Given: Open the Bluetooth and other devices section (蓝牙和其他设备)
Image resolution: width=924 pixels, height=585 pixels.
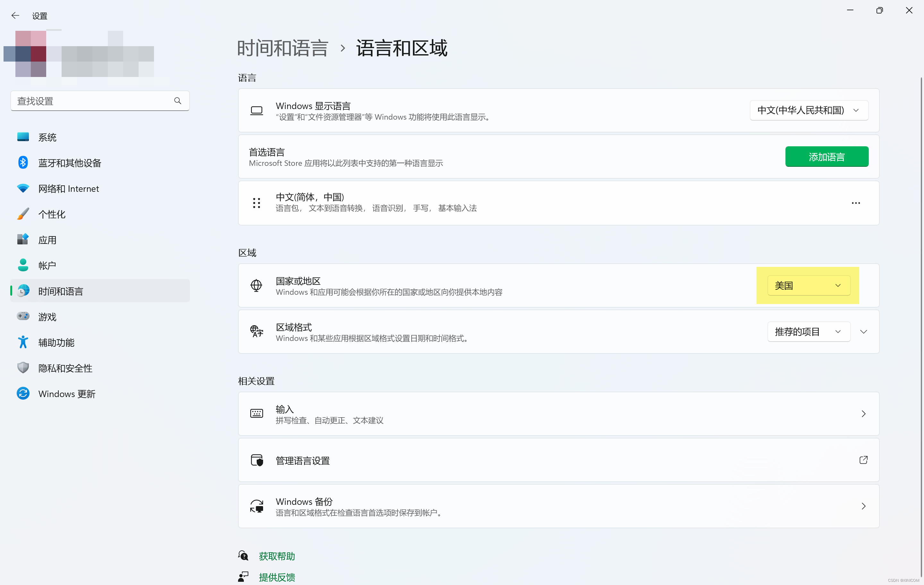Looking at the screenshot, I should point(69,163).
